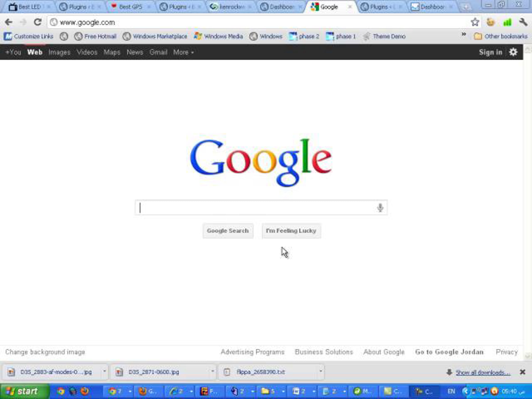Expand the More menu in Google bar
532x399 pixels.
coord(183,52)
